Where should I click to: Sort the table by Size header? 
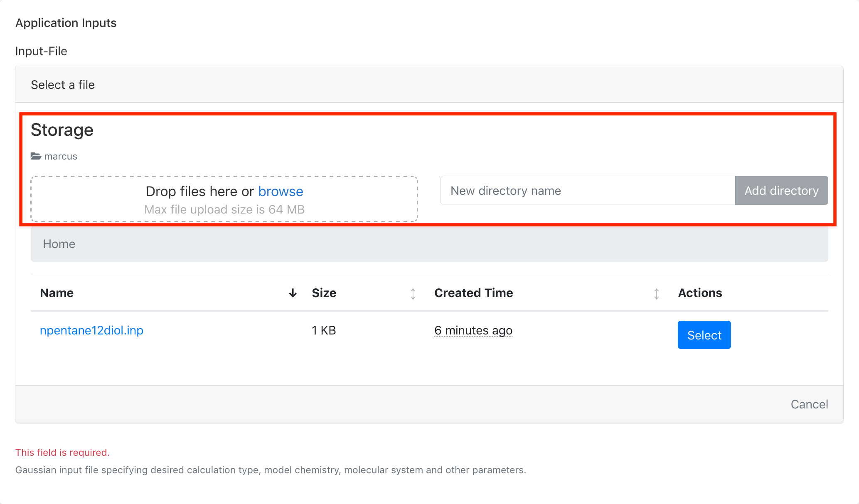pyautogui.click(x=324, y=293)
